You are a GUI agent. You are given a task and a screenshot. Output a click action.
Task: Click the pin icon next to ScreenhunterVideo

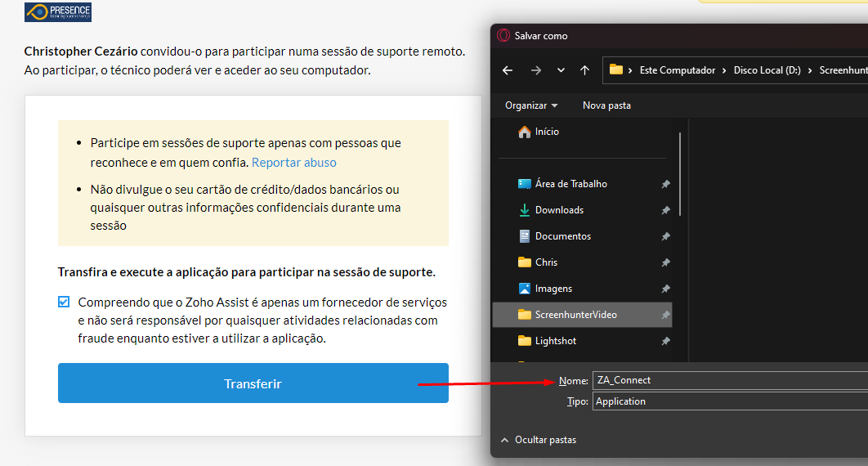point(665,315)
